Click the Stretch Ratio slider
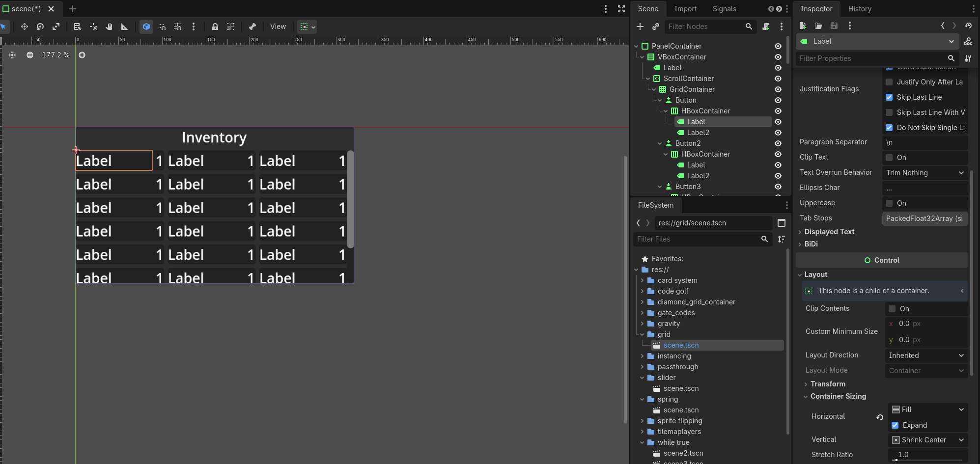980x464 pixels. (927, 455)
